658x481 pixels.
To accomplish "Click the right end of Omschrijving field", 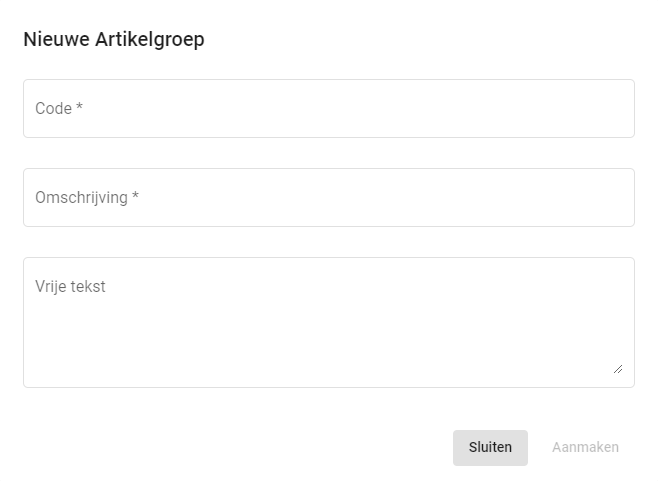I will click(x=610, y=197).
